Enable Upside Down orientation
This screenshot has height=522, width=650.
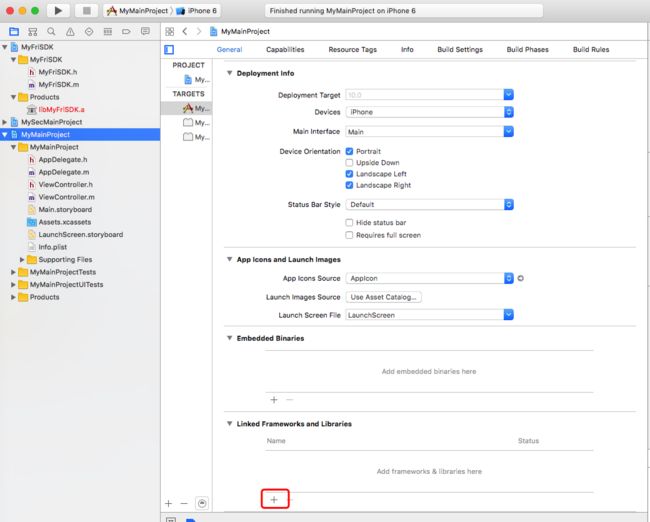pos(349,163)
